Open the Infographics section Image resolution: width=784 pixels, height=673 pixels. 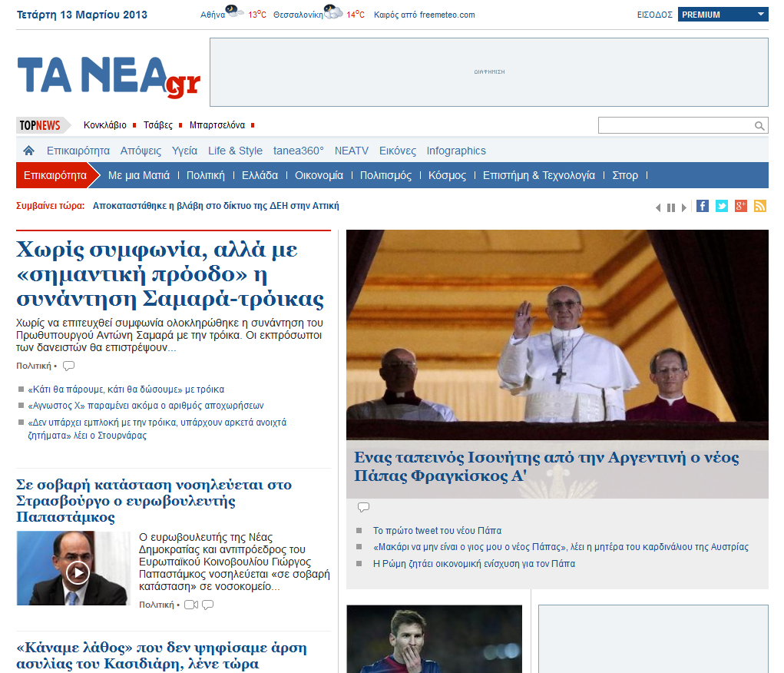pos(456,151)
